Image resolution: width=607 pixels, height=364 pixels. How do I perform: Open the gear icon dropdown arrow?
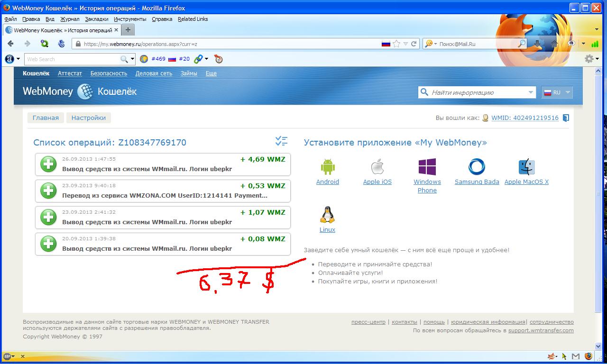(x=597, y=59)
